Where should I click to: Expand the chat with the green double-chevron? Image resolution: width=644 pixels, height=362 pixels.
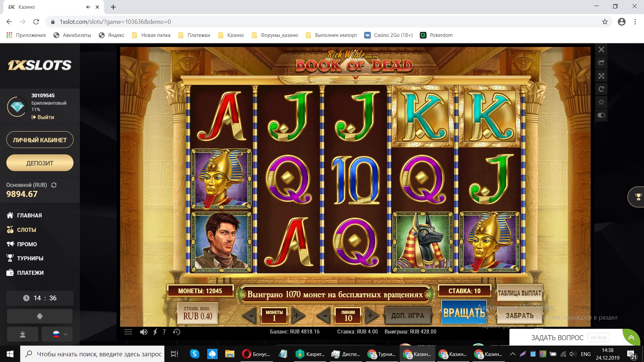coord(632,338)
